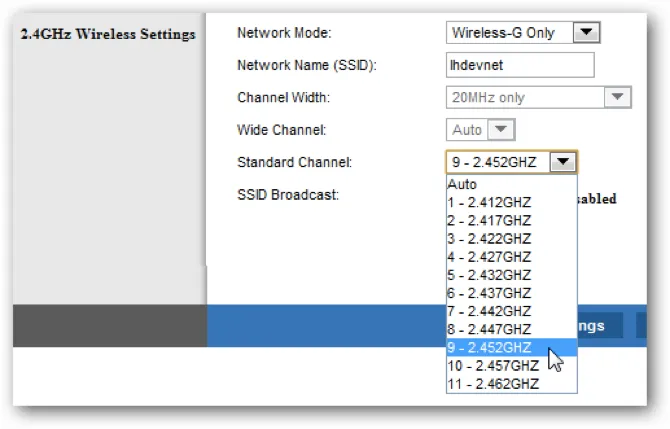Viewport: 670px width, 429px height.
Task: Choose channel 1 - 2.412GHZ
Action: point(490,202)
